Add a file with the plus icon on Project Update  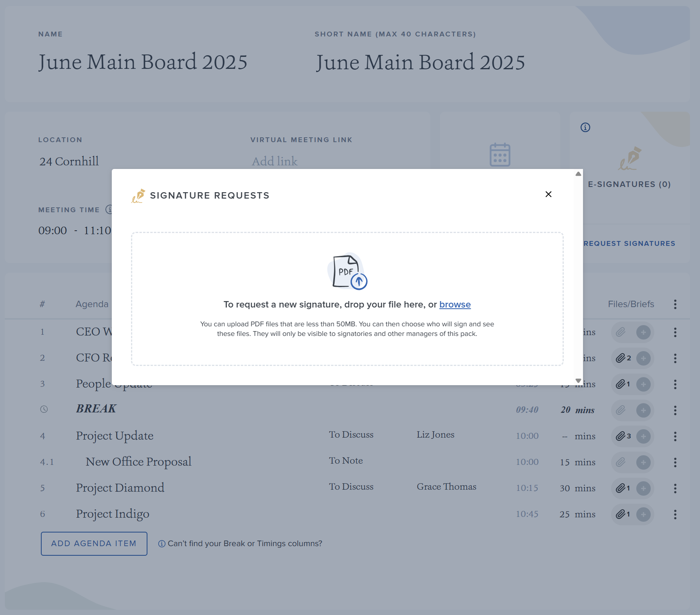644,436
